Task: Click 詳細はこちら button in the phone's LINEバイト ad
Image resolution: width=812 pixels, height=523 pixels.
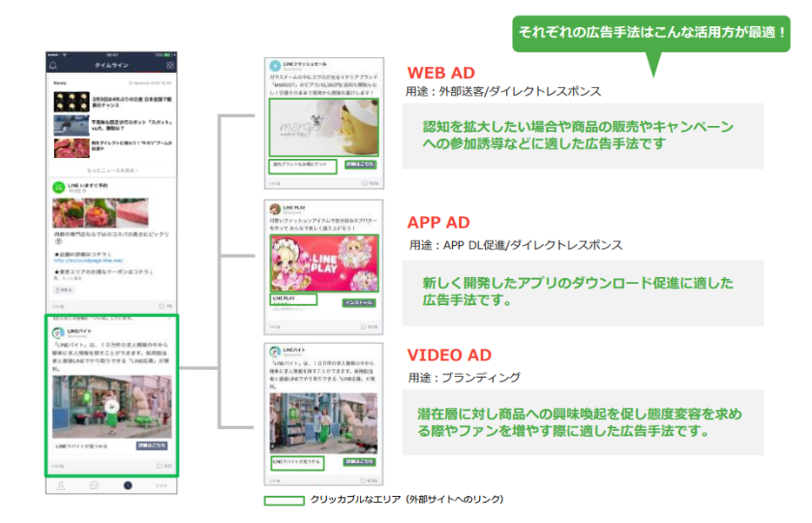Action: 152,446
